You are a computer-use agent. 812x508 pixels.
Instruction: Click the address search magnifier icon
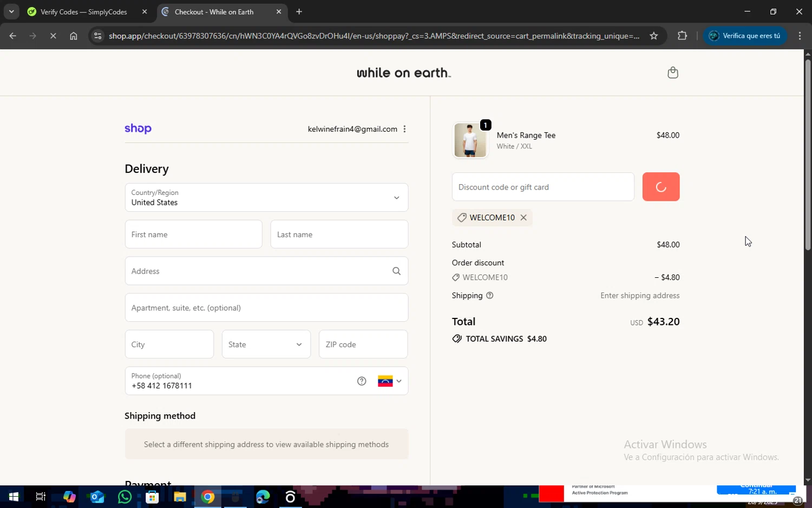click(396, 271)
